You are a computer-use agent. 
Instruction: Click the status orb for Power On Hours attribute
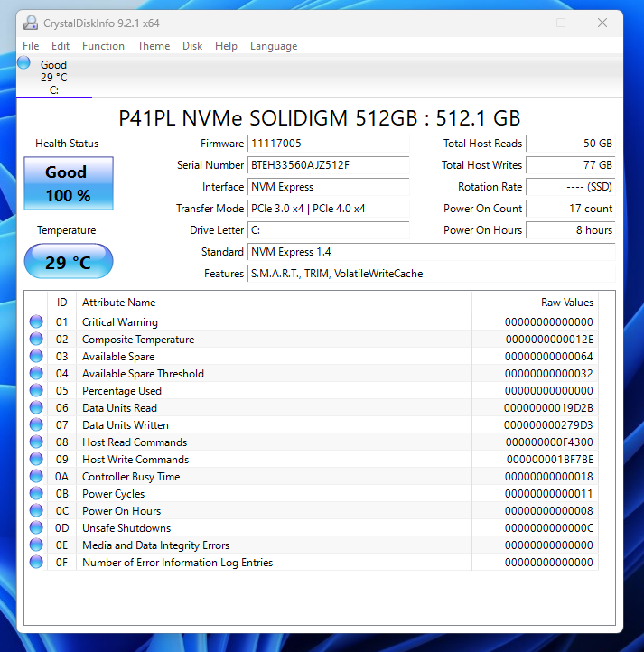point(36,510)
